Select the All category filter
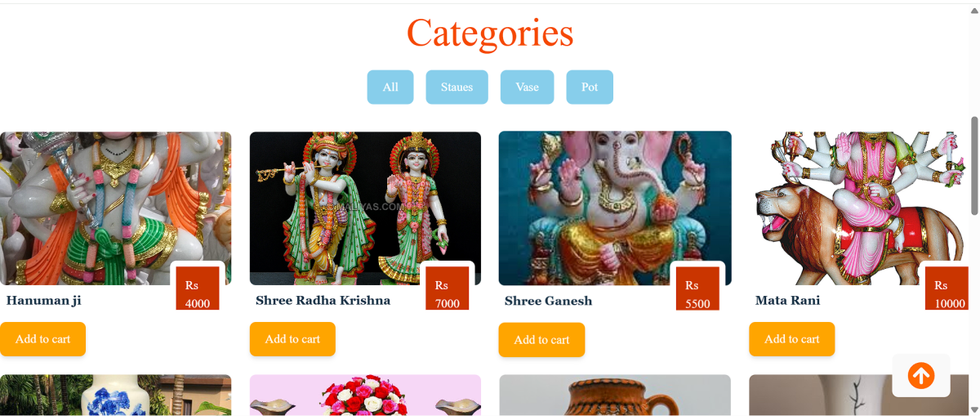 (390, 87)
